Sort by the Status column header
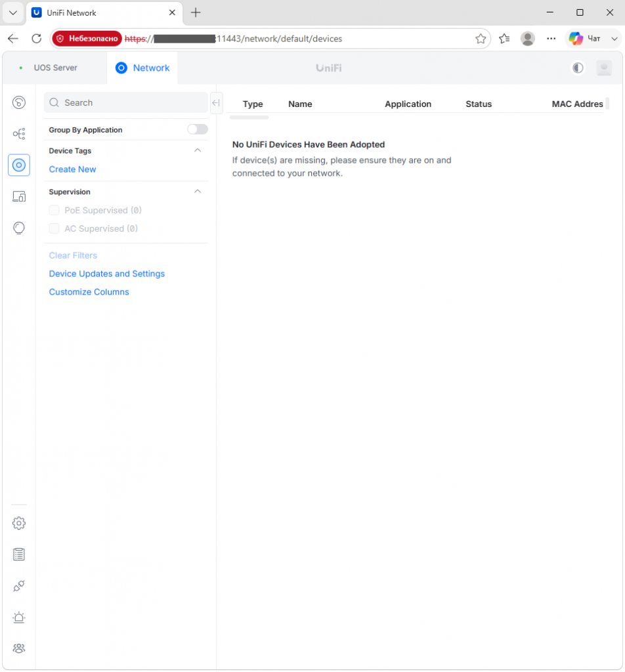The height and width of the screenshot is (672, 625). coord(479,104)
